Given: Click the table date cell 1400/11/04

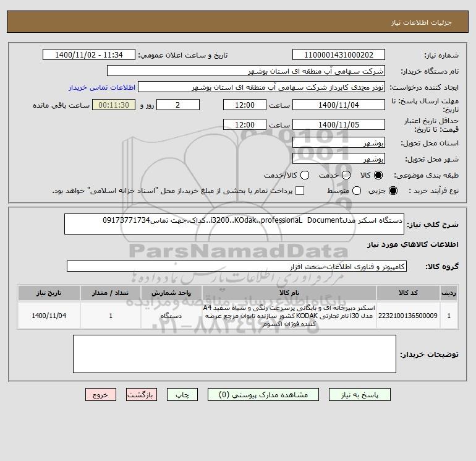Looking at the screenshot, I should coord(49,316).
